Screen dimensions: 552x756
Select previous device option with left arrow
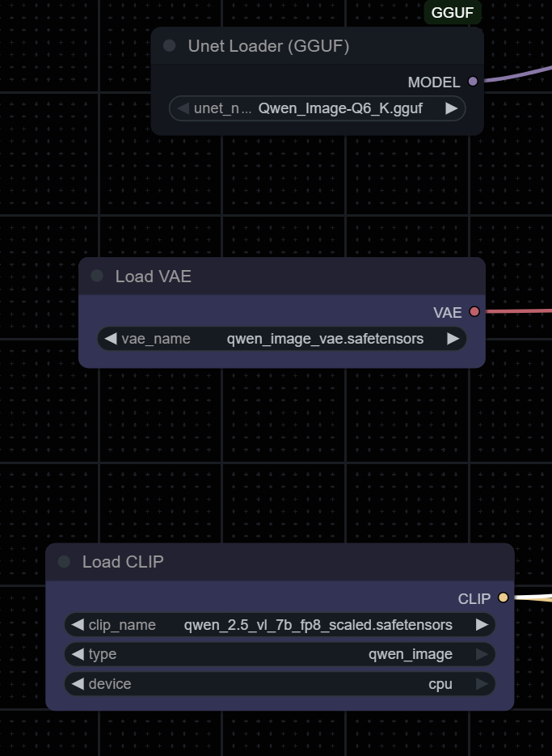pos(78,684)
